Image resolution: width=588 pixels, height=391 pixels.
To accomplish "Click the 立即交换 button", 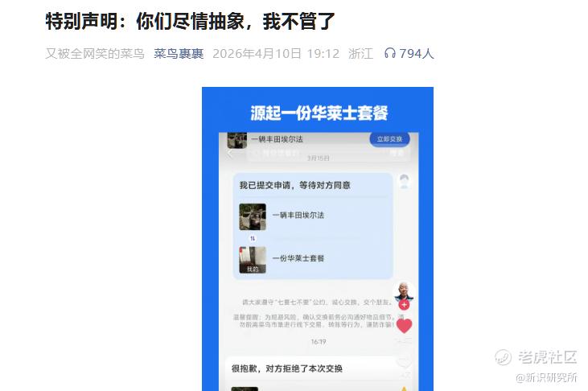I will 389,139.
